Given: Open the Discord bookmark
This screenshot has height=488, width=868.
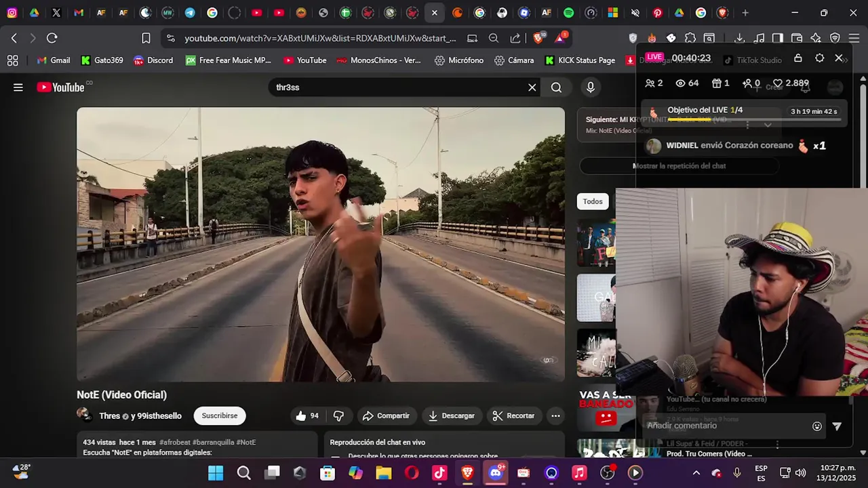Looking at the screenshot, I should tap(153, 60).
